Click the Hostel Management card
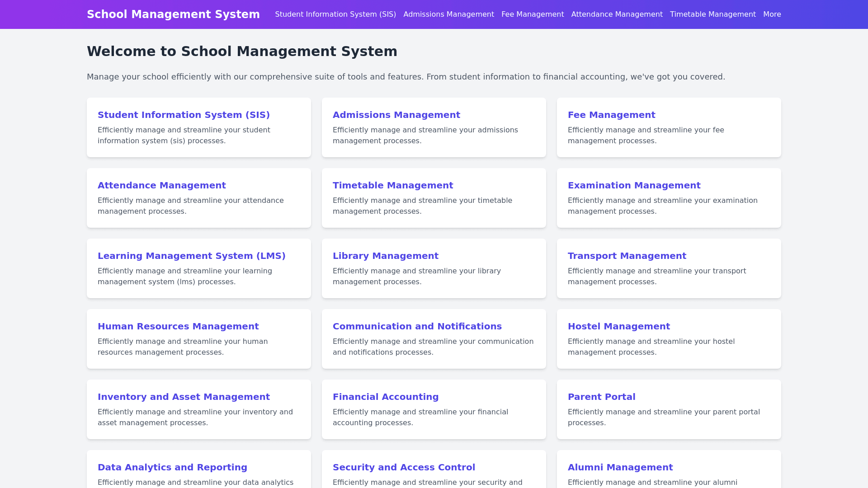 tap(618, 326)
